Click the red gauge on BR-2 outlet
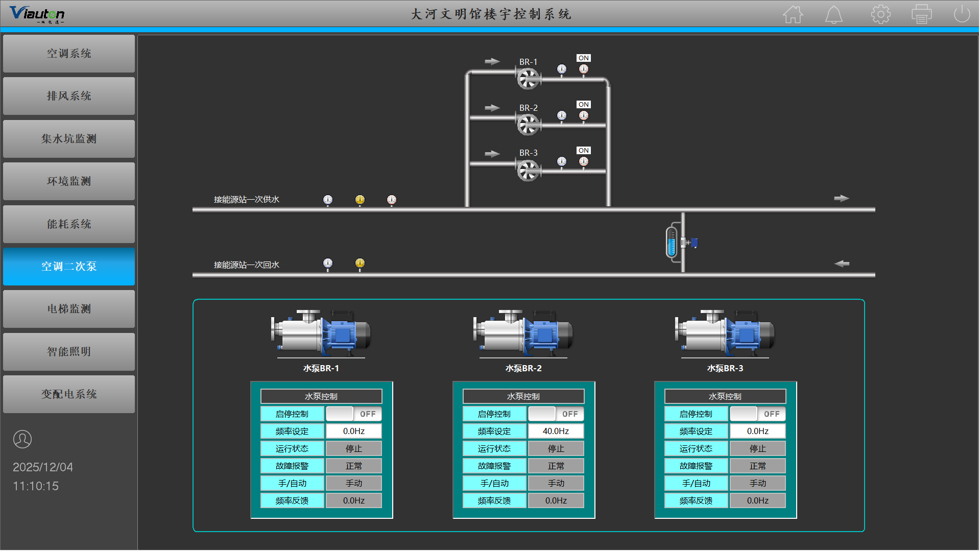980x551 pixels. (x=584, y=116)
